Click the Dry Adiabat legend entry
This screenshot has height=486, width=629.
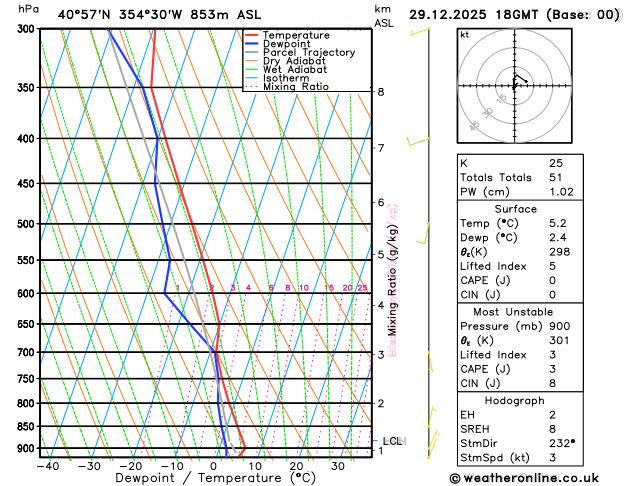[285, 61]
